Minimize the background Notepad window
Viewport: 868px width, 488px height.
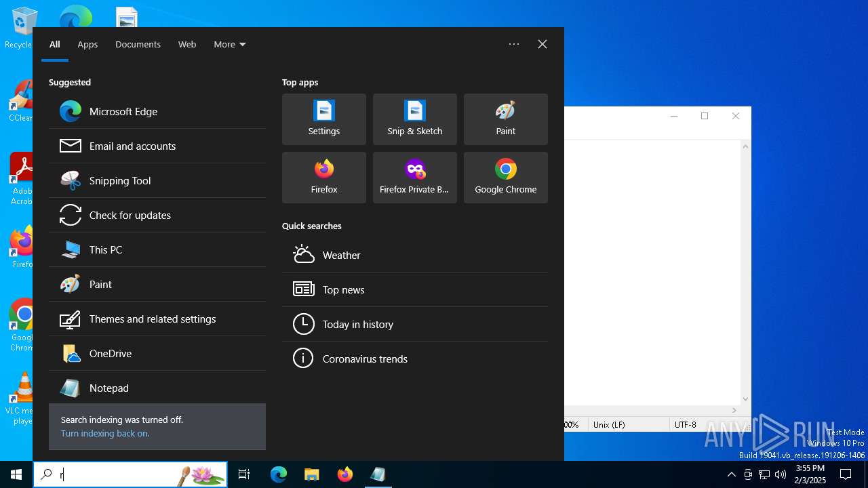674,116
